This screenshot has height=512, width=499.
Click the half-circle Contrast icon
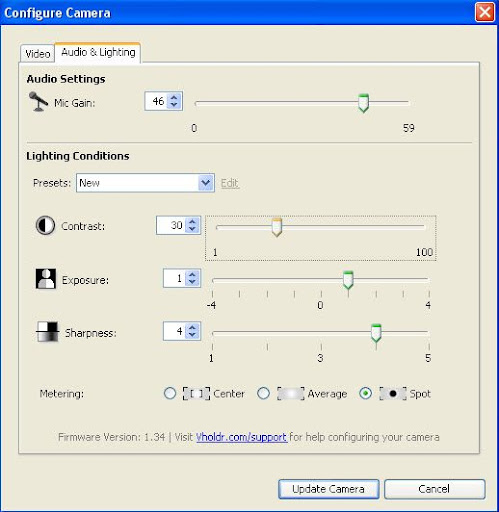pos(45,226)
